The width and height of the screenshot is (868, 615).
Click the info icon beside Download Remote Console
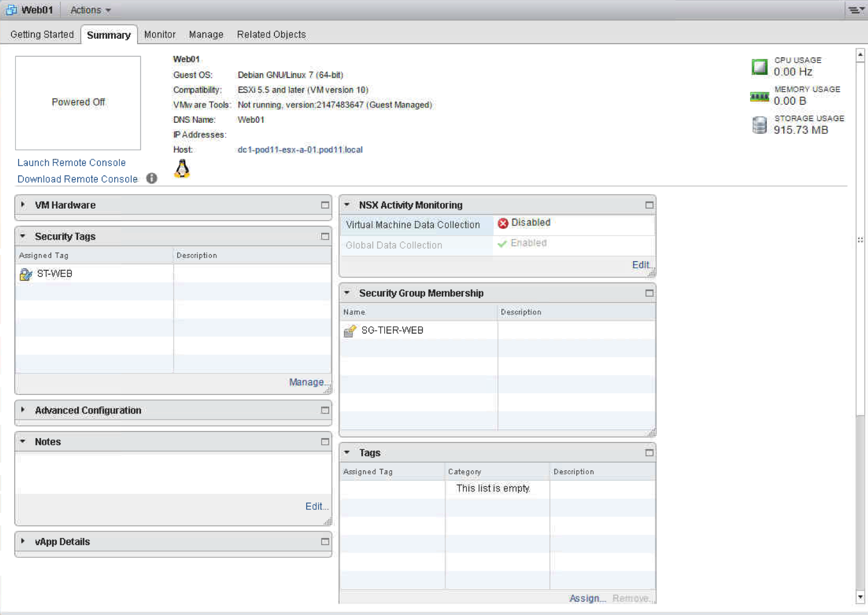pos(152,179)
